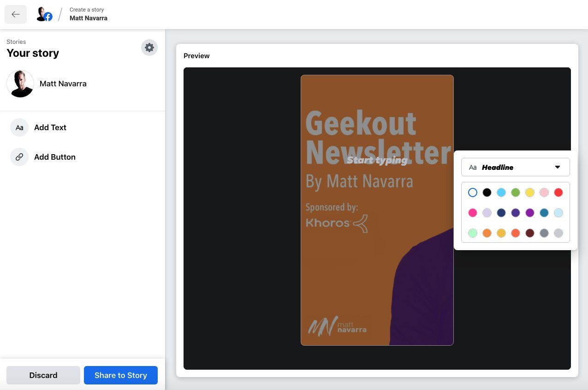This screenshot has width=588, height=390.
Task: Open story settings gear icon
Action: point(149,47)
